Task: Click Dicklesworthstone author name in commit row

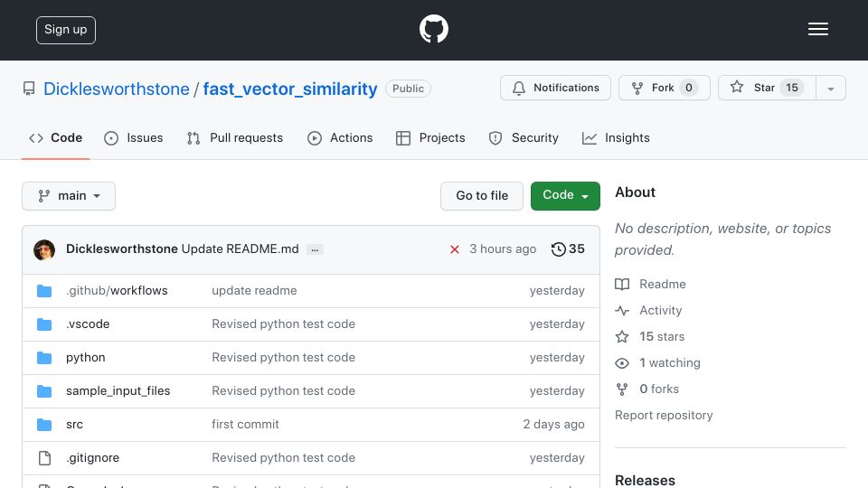Action: tap(122, 249)
